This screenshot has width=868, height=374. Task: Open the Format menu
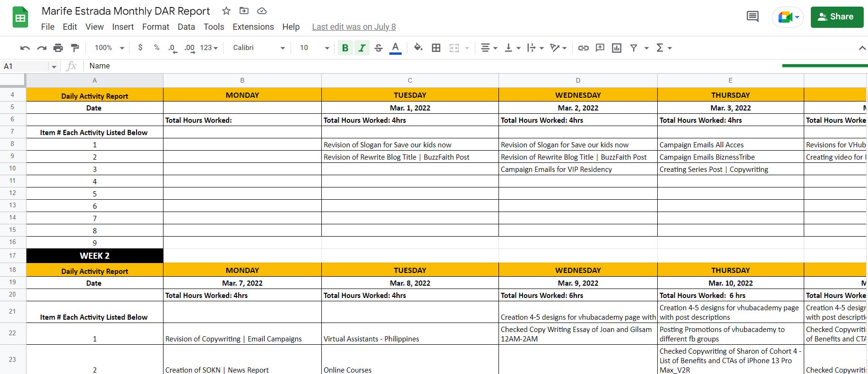tap(155, 27)
